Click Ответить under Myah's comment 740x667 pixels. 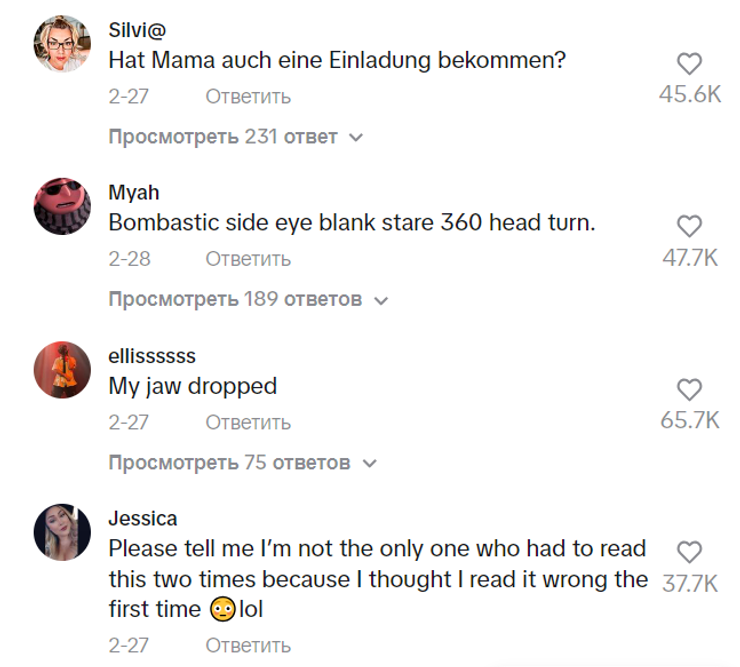pos(248,259)
